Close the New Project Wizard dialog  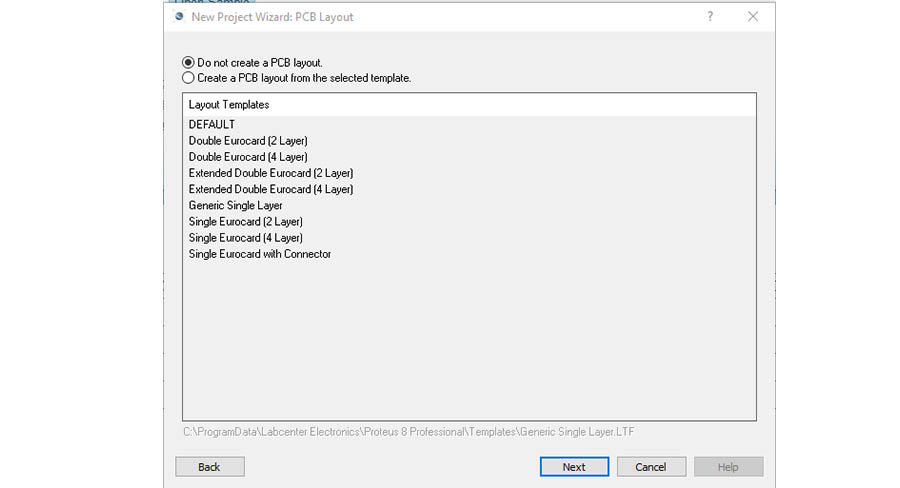coord(753,17)
